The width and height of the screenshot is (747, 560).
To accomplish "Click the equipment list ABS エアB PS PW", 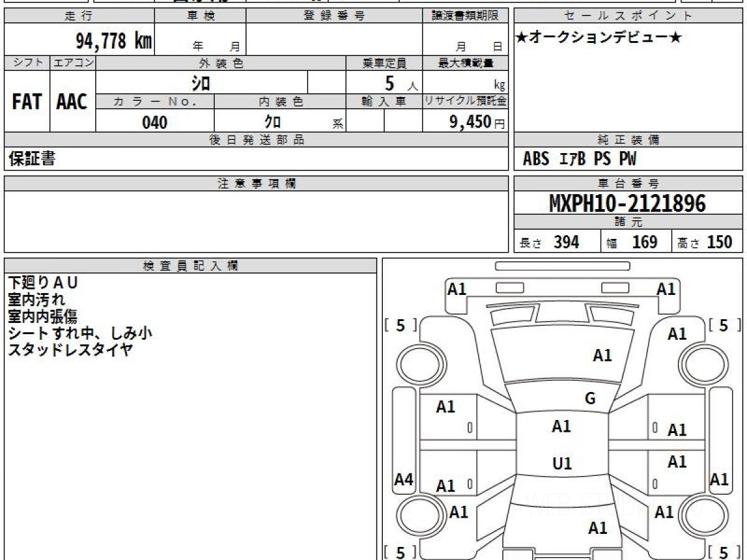I will (580, 159).
